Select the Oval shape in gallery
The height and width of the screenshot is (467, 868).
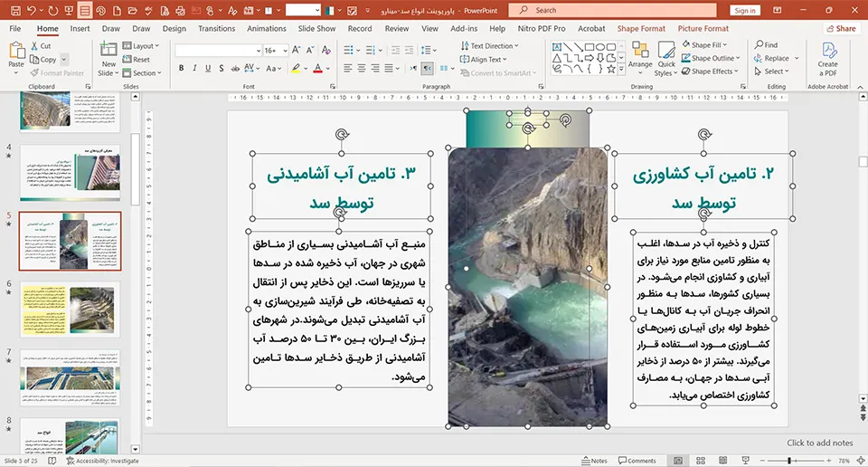click(600, 47)
